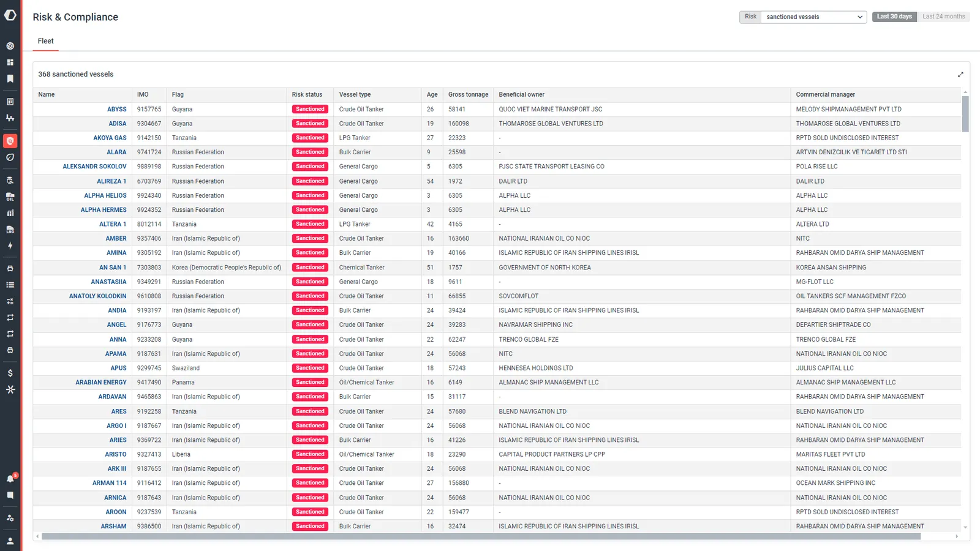Open the lightning bolt icon in the sidebar
The height and width of the screenshot is (551, 980).
[x=10, y=246]
